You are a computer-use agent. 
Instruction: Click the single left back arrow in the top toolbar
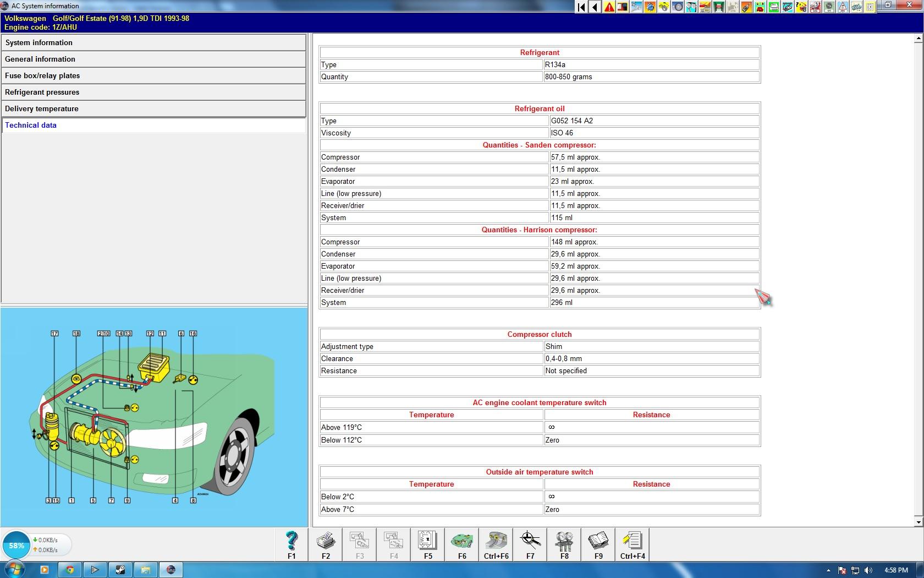pyautogui.click(x=595, y=7)
